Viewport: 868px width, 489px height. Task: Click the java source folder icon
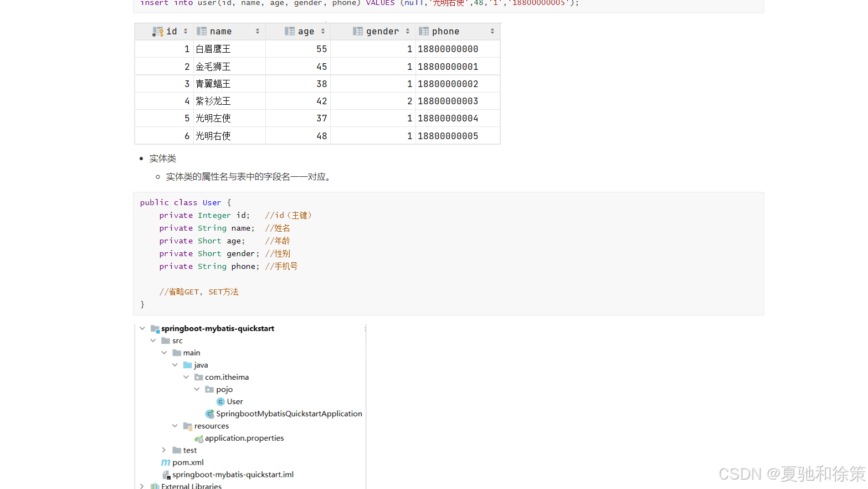click(187, 365)
